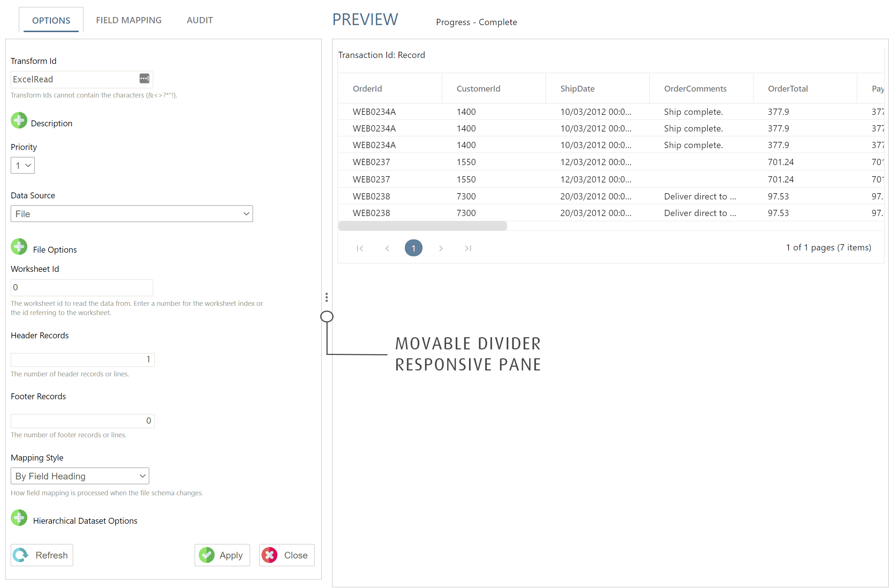Screen dimensions: 889x588
Task: Jump to last page of preview grid
Action: pyautogui.click(x=468, y=248)
